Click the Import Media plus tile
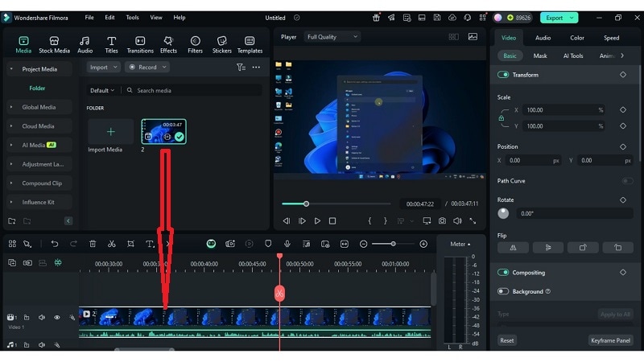Viewport: 644px width, 362px height. [x=111, y=132]
